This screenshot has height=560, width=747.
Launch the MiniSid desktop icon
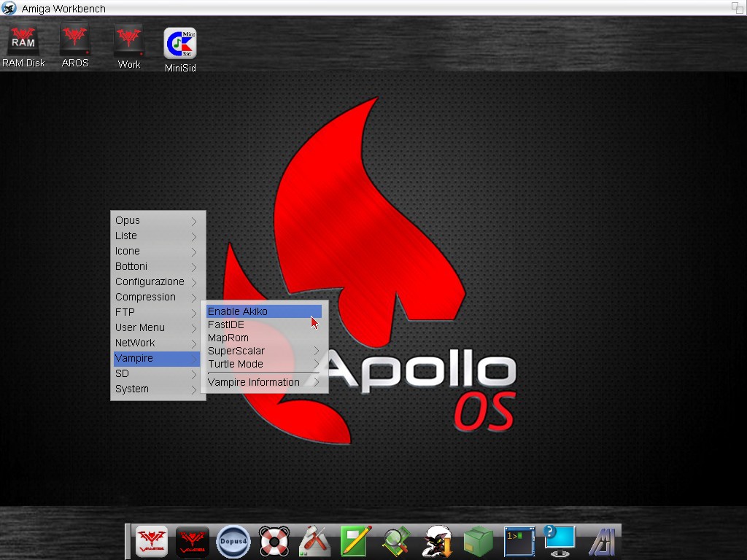(x=180, y=50)
